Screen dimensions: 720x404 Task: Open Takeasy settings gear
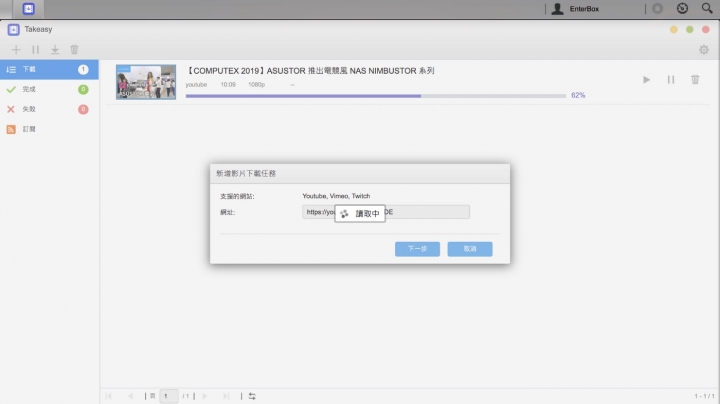click(x=703, y=50)
